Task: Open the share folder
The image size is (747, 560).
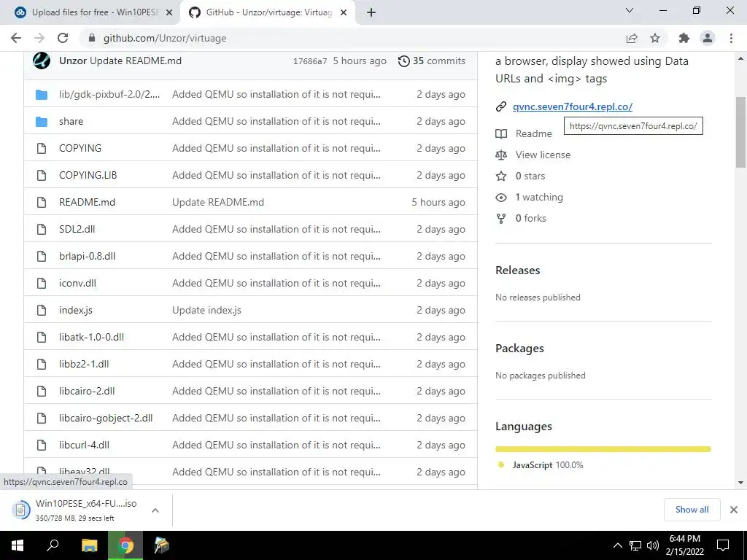Action: tap(71, 122)
